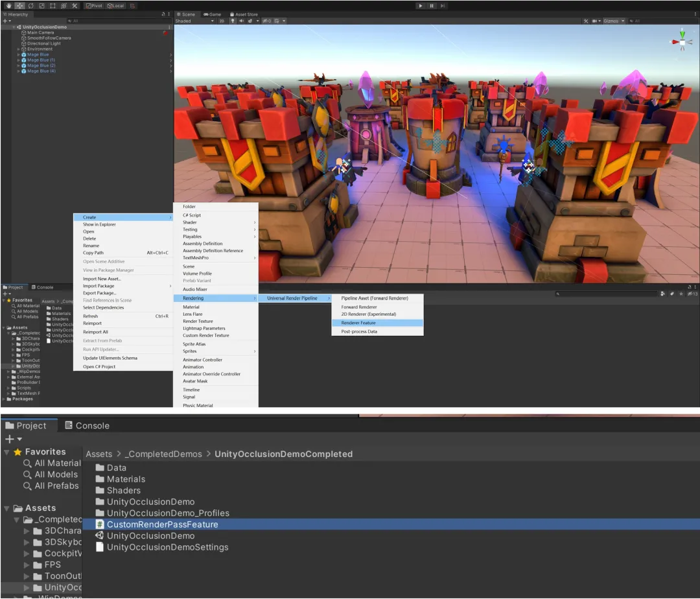Click the Scene orientation gizmo

click(x=682, y=42)
